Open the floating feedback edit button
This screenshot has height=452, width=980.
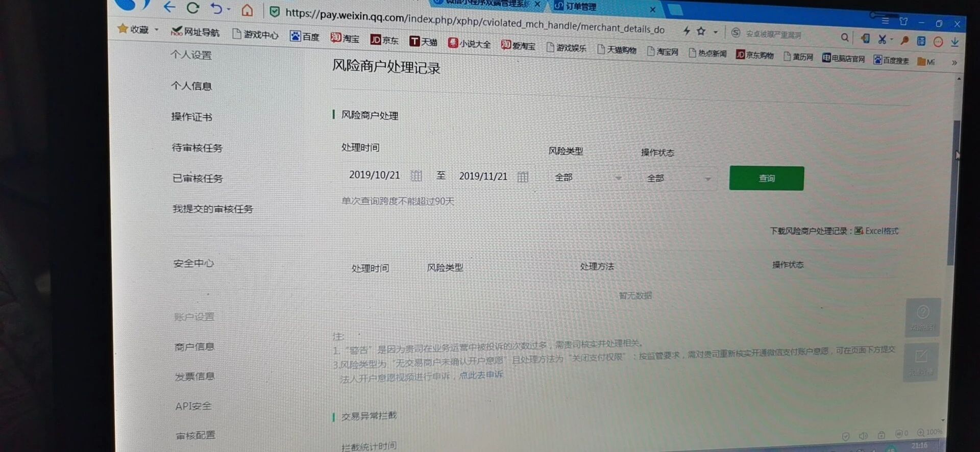921,362
